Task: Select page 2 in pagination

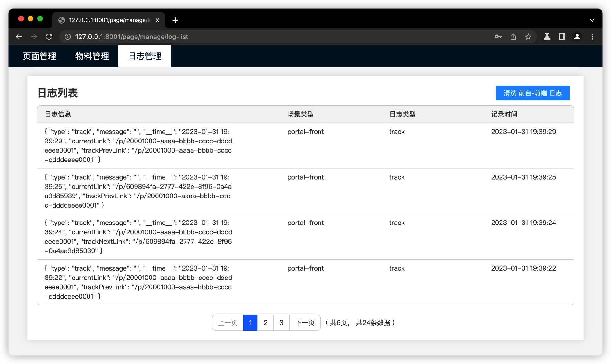Action: click(x=265, y=323)
